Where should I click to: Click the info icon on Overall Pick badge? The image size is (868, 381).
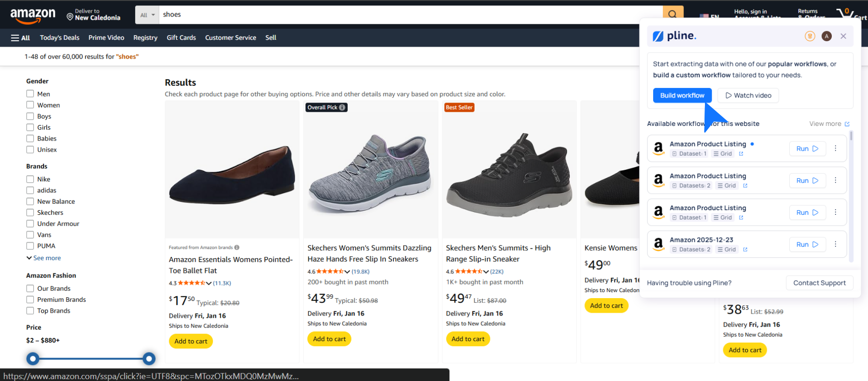342,108
